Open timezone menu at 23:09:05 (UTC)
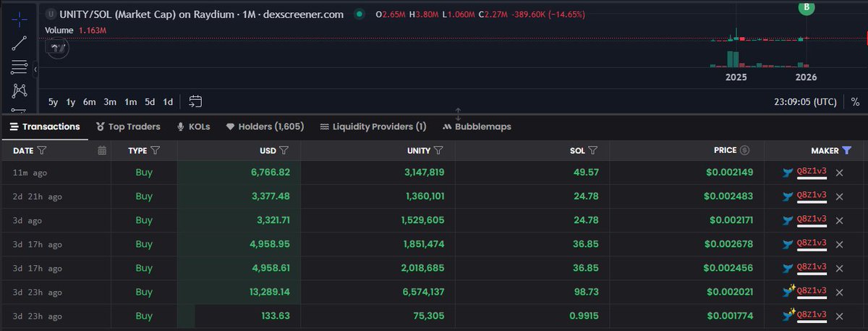Image resolution: width=868 pixels, height=331 pixels. (x=805, y=102)
